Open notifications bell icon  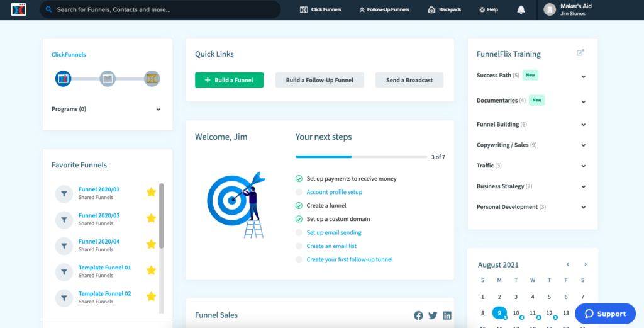(x=521, y=10)
